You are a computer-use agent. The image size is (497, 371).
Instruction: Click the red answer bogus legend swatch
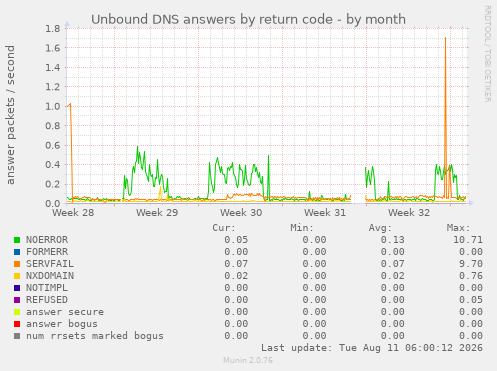click(17, 324)
